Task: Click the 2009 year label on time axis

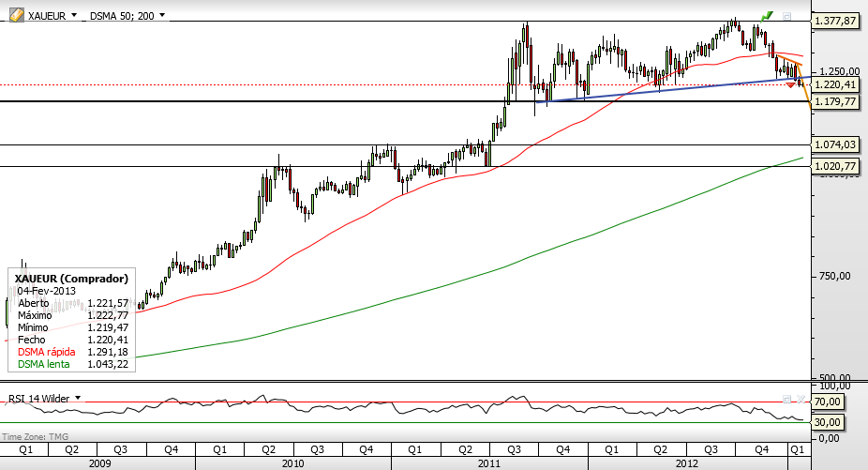Action: tap(99, 463)
